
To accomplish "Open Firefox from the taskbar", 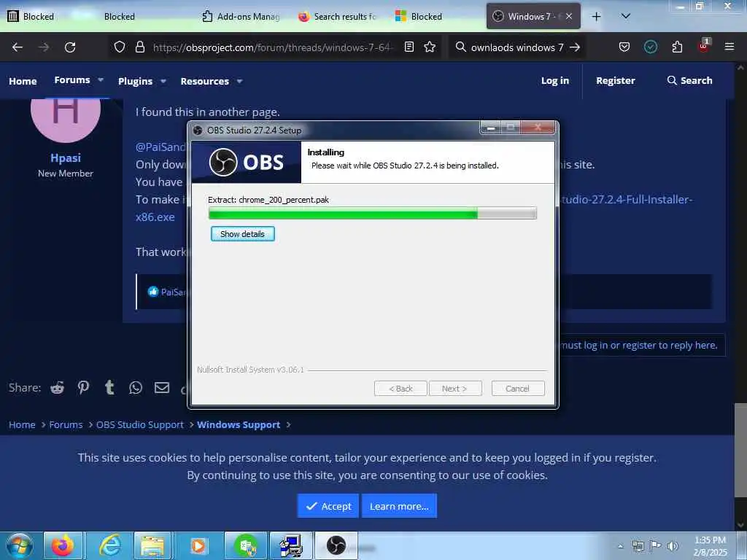I will pyautogui.click(x=63, y=545).
